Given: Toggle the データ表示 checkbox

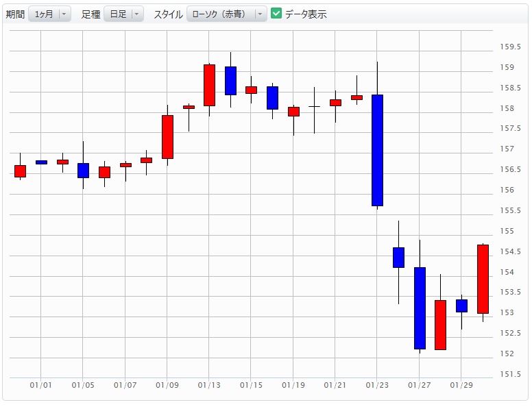Looking at the screenshot, I should pos(276,14).
